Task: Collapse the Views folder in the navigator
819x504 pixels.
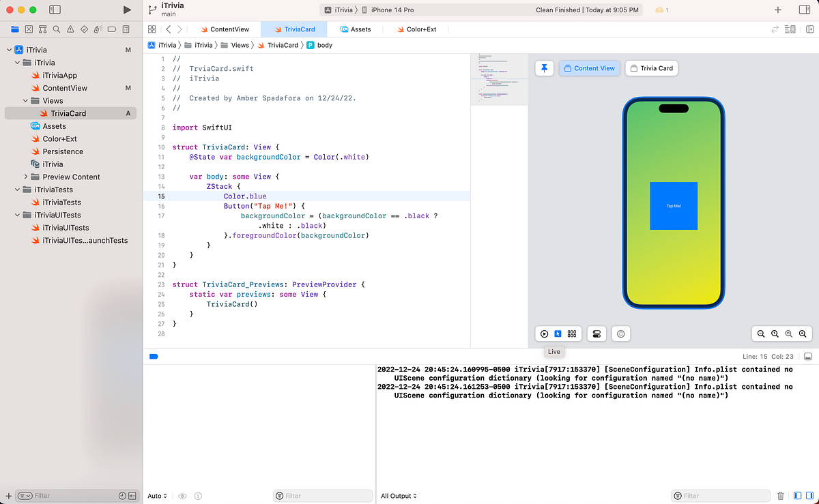Action: (24, 100)
